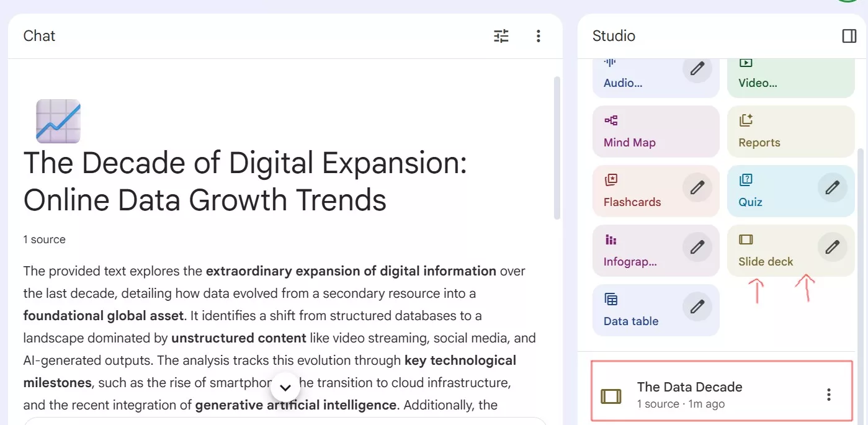Open the Chat panel overflow menu
868x425 pixels.
pyautogui.click(x=538, y=36)
